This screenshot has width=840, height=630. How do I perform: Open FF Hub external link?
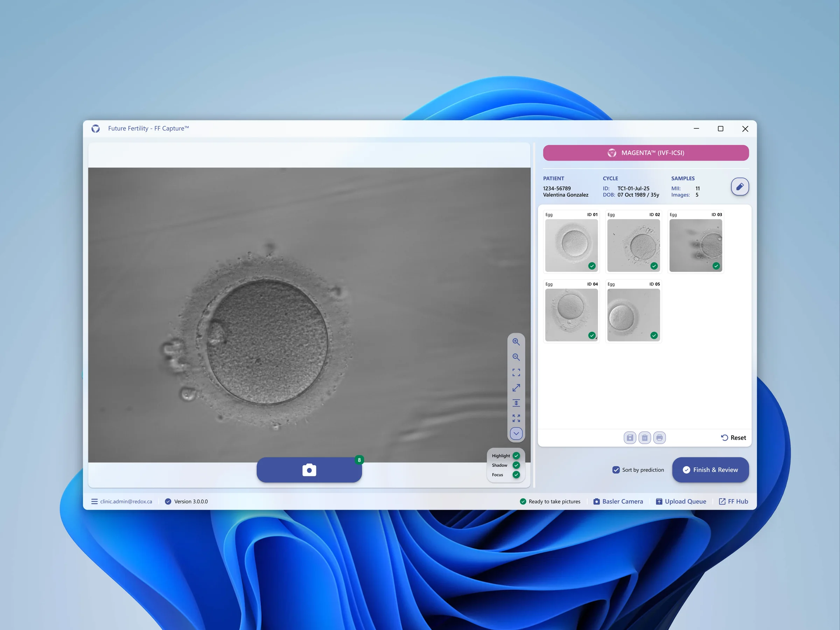point(733,501)
